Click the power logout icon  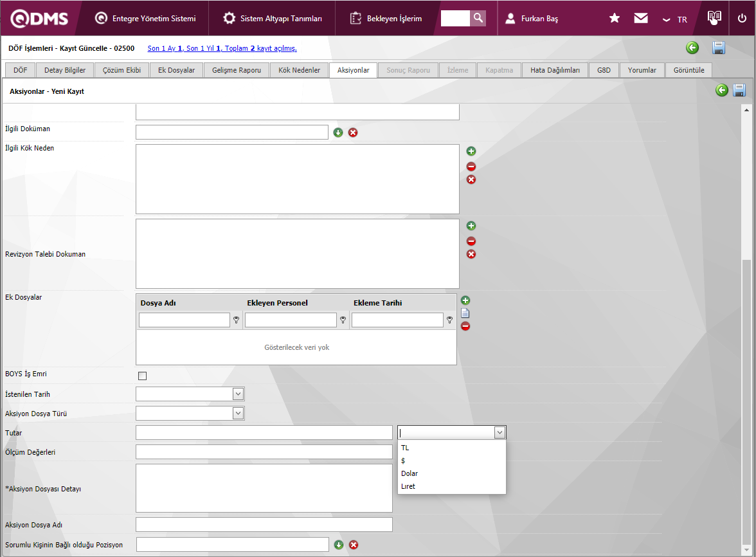click(x=742, y=18)
